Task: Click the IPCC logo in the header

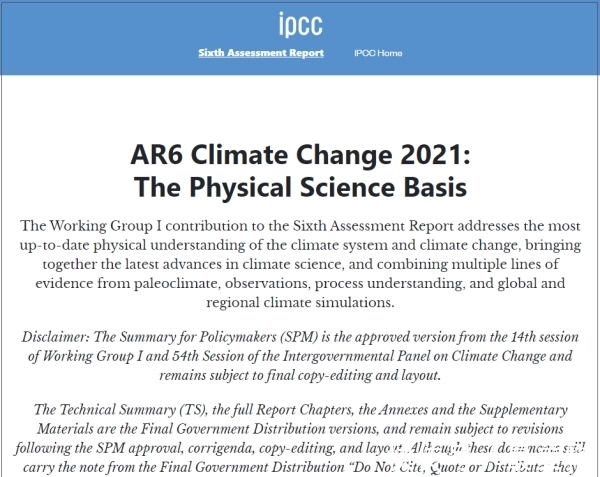Action: point(300,24)
